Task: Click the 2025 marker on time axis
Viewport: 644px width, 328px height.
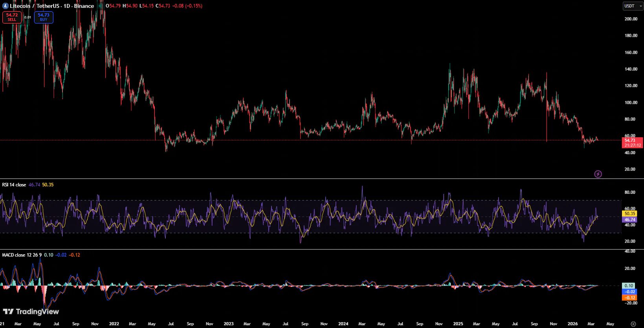Action: (x=458, y=324)
